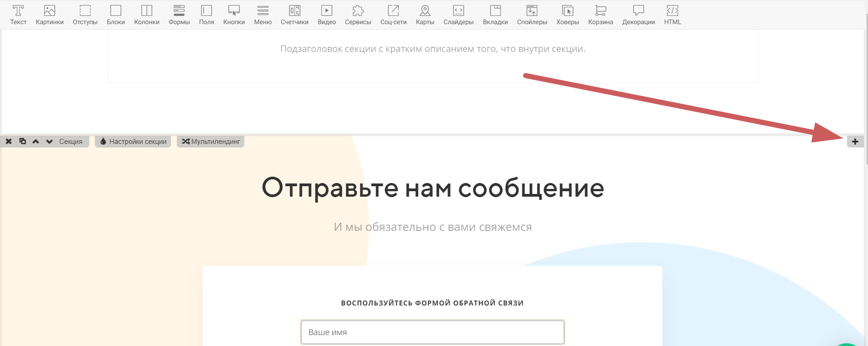This screenshot has height=346, width=868.
Task: Open Настройки секции section settings
Action: coord(133,142)
